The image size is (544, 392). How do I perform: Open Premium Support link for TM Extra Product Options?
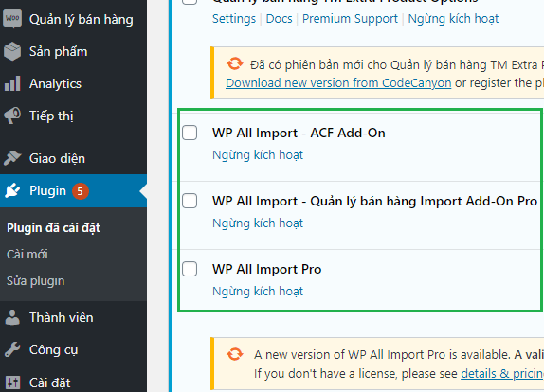(350, 19)
